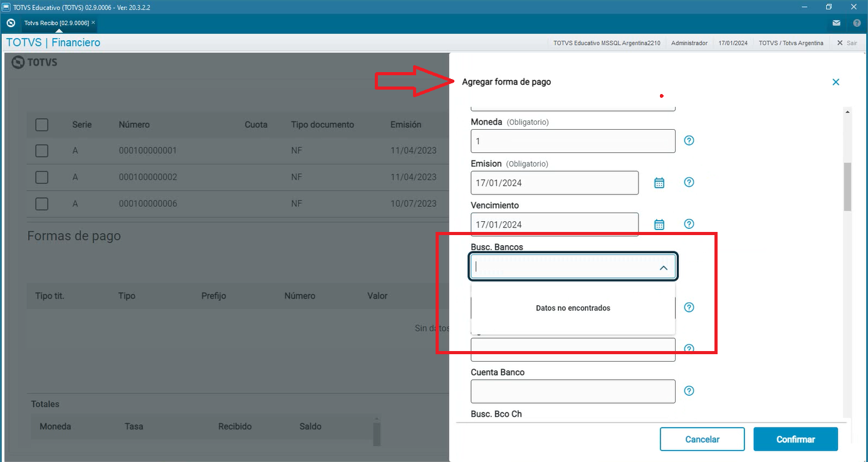Click the Vencimiento date input field

[x=555, y=224]
